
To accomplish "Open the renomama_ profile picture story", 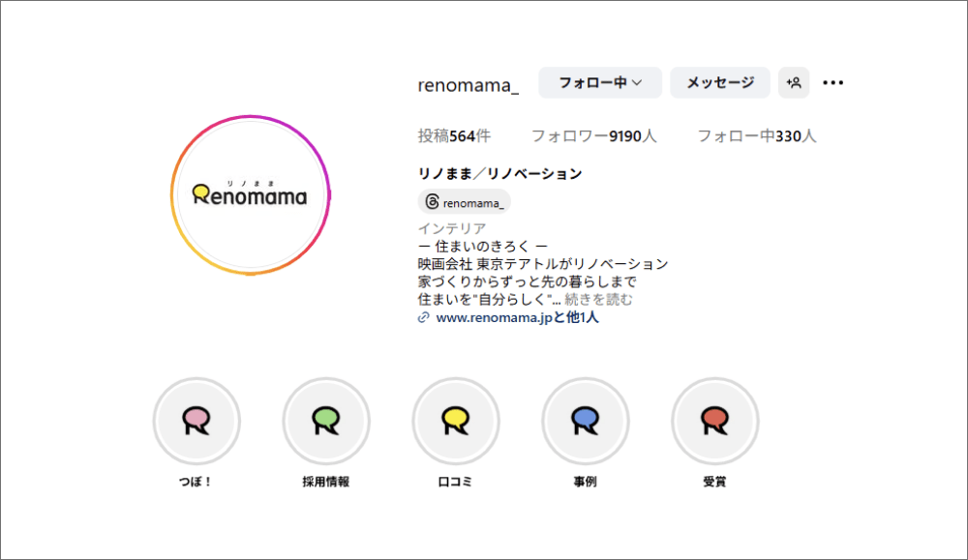I will [250, 195].
